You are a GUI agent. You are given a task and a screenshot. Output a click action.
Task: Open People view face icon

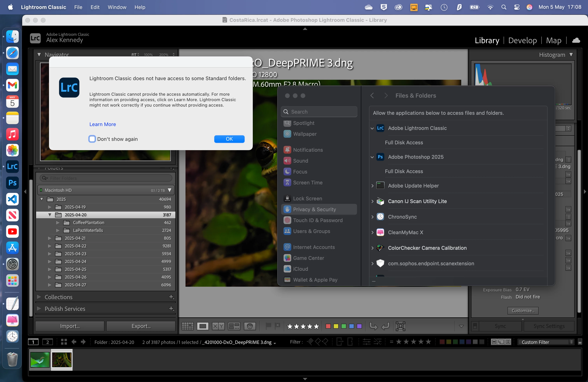249,326
